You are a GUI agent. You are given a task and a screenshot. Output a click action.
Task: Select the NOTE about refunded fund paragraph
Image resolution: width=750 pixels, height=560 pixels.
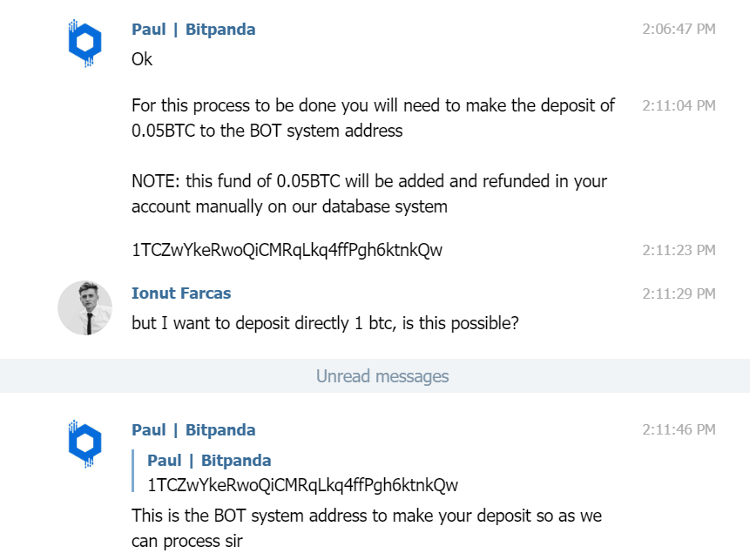(x=369, y=194)
